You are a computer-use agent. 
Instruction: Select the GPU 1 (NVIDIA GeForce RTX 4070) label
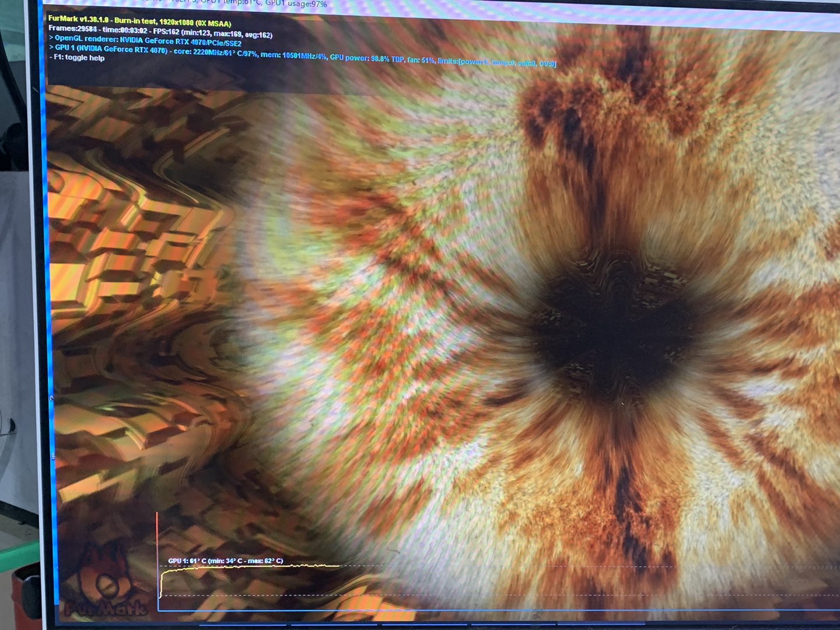[111, 49]
